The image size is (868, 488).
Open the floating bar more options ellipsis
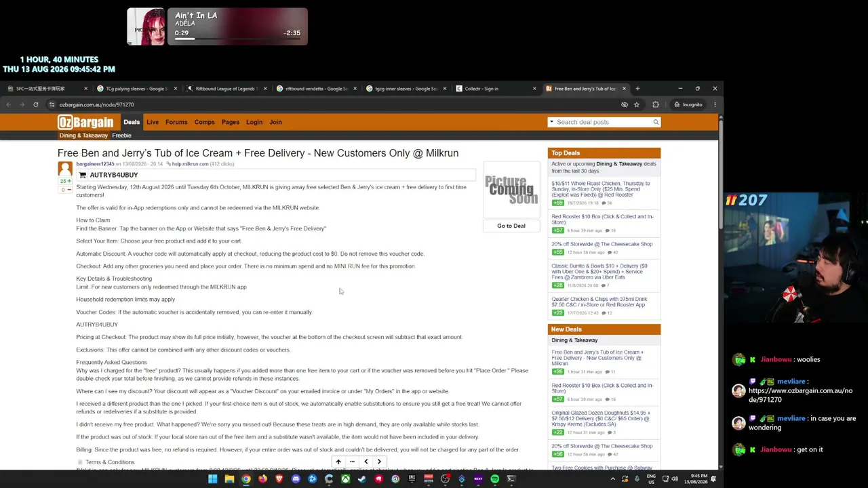(352, 462)
